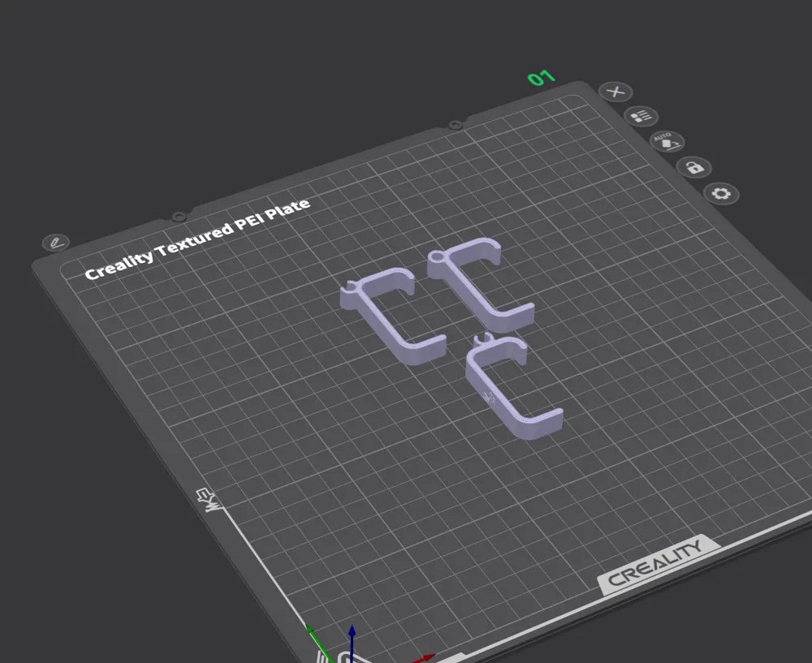Toggle the padlock to lock plate 01
The height and width of the screenshot is (663, 812).
click(x=694, y=167)
